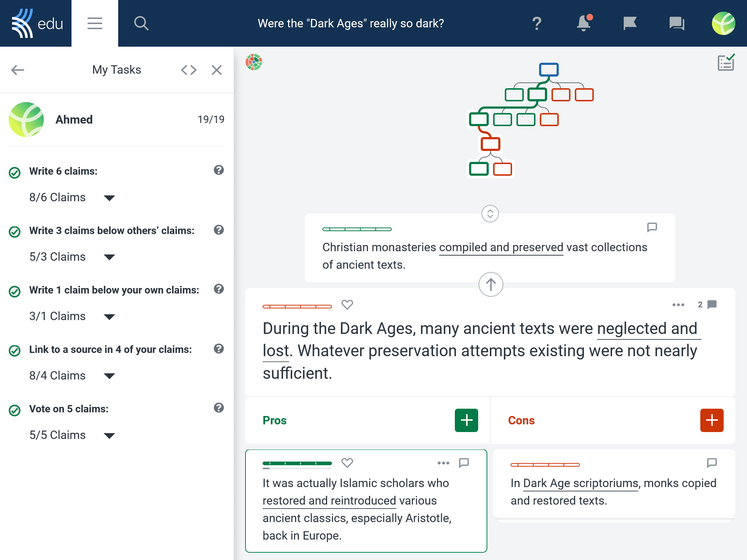The width and height of the screenshot is (747, 560).
Task: Toggle the Write 6 claims check
Action: click(x=15, y=172)
